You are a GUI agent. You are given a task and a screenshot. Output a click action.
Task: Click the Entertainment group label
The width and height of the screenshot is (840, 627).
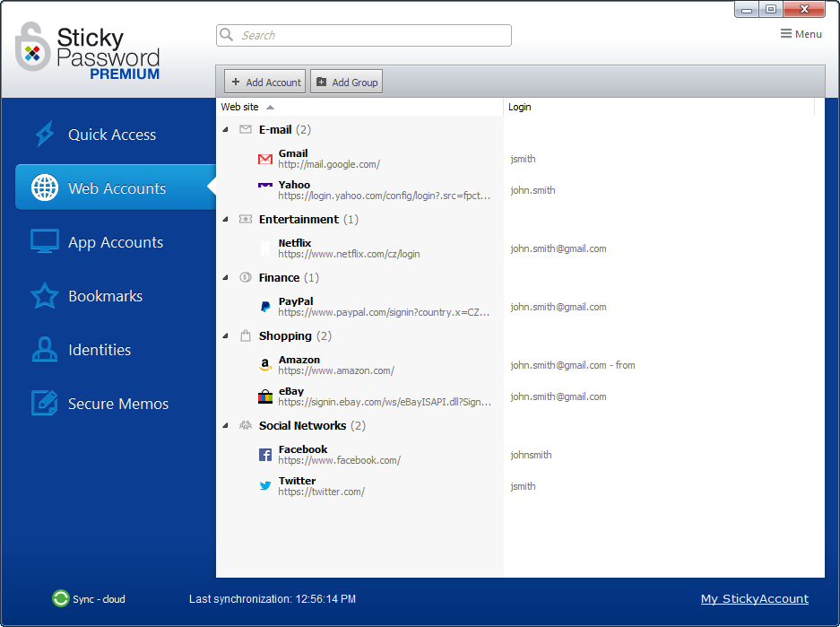pyautogui.click(x=299, y=219)
